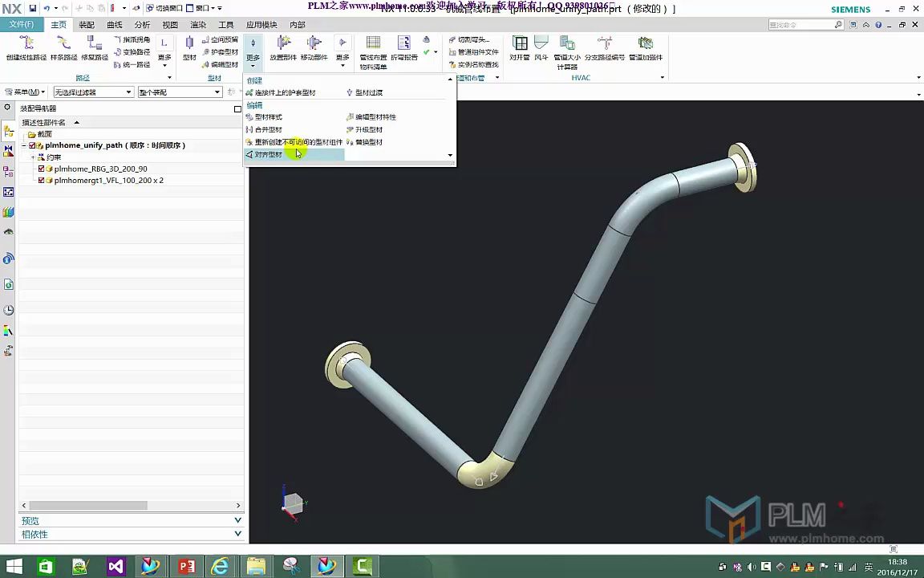Click the clock history tab in resource bar
This screenshot has height=578, width=924.
[8, 310]
